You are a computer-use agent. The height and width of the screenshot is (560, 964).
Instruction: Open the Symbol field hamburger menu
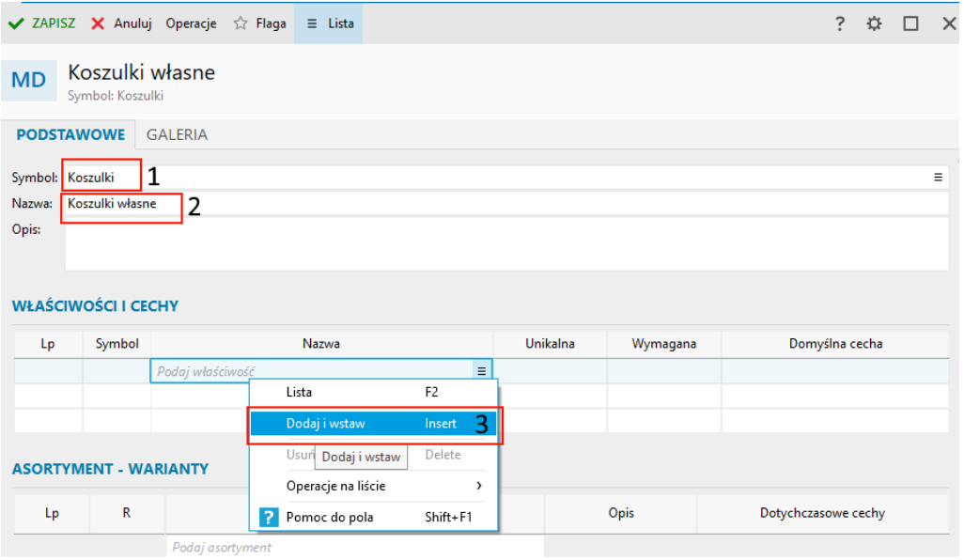pyautogui.click(x=939, y=177)
